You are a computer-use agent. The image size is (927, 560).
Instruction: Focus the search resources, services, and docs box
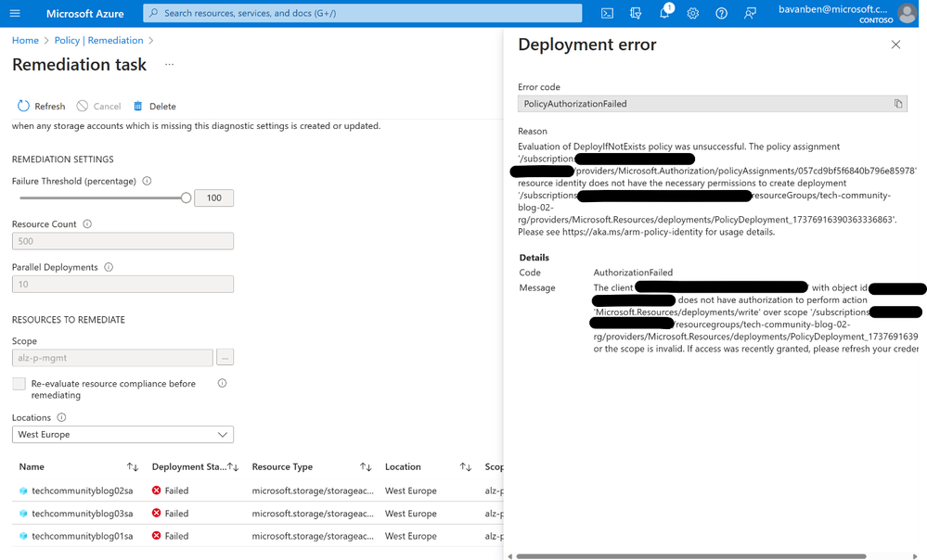pyautogui.click(x=363, y=13)
